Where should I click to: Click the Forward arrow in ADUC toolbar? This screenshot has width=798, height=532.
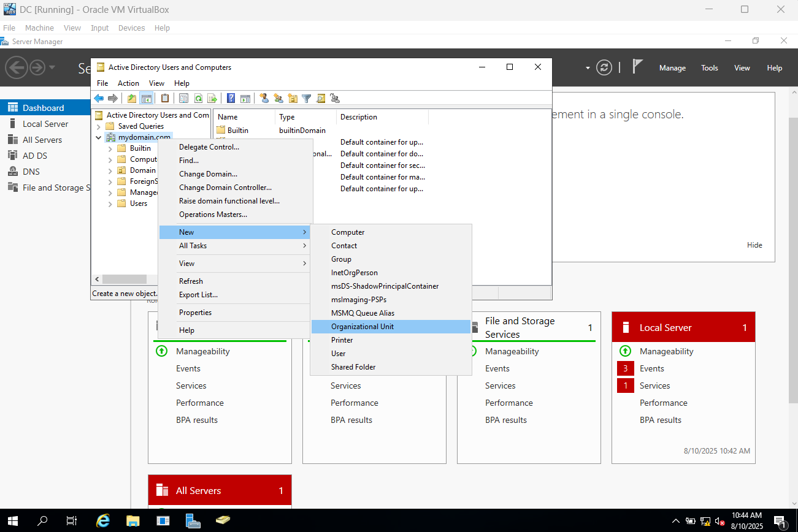tap(113, 98)
